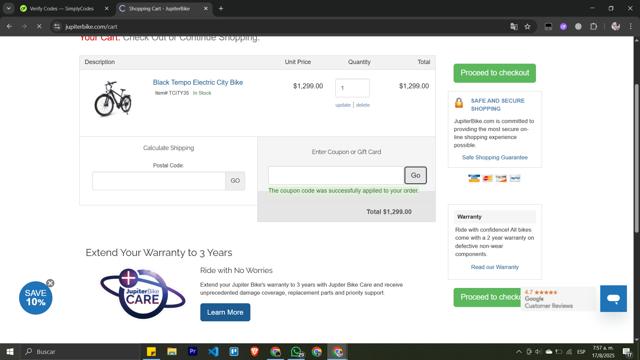Click the Postal Code input field
The image size is (640, 360).
click(x=159, y=181)
